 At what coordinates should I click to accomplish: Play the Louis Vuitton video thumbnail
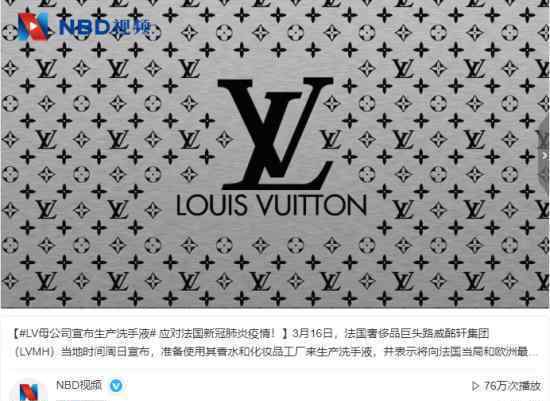tap(275, 154)
